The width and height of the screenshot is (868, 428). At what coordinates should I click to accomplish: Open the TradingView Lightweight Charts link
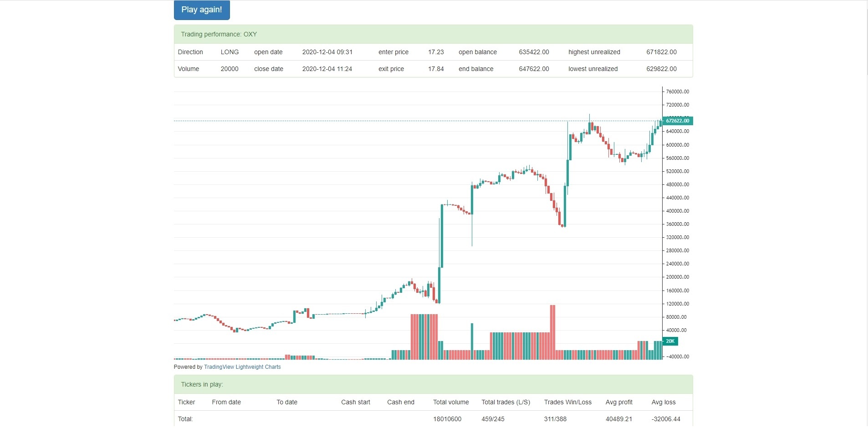(242, 367)
